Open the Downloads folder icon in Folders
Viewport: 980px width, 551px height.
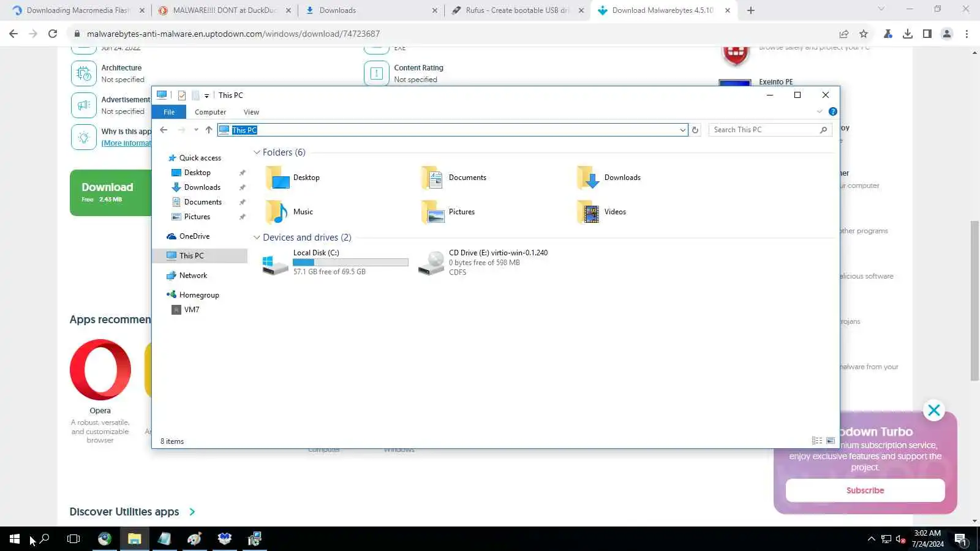tap(589, 178)
